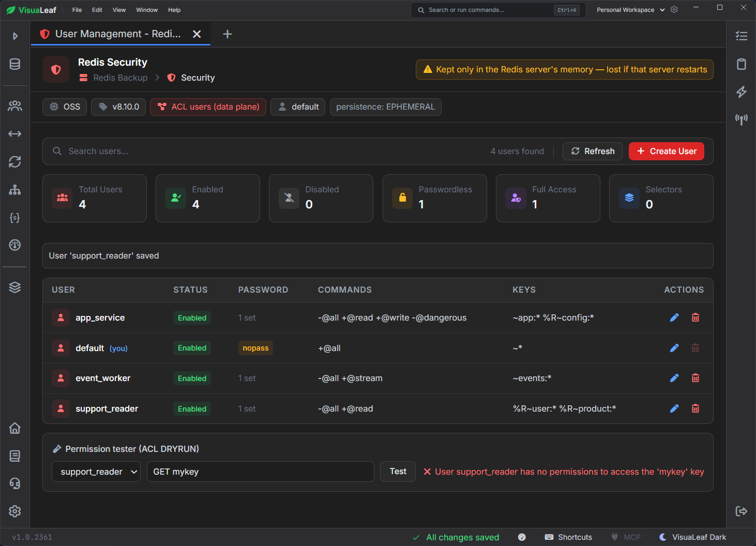Viewport: 756px width, 546px height.
Task: Open the support headset sidebar icon
Action: (x=15, y=483)
